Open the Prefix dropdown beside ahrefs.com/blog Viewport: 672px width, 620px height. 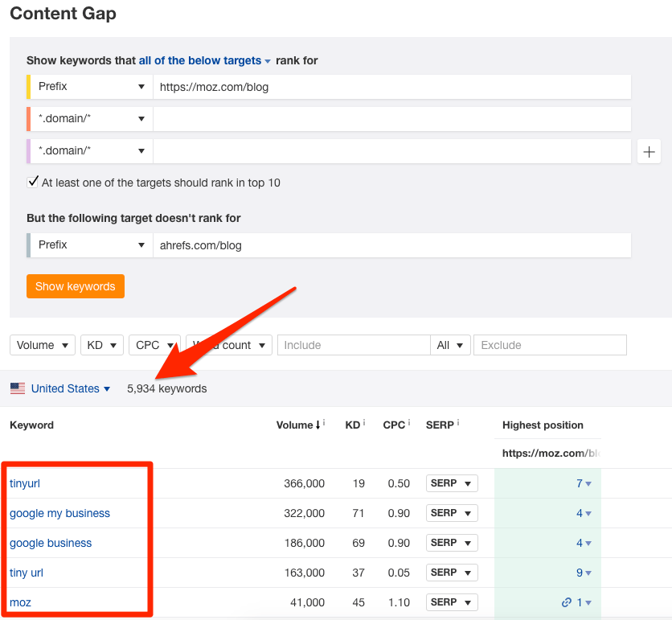[x=92, y=245]
